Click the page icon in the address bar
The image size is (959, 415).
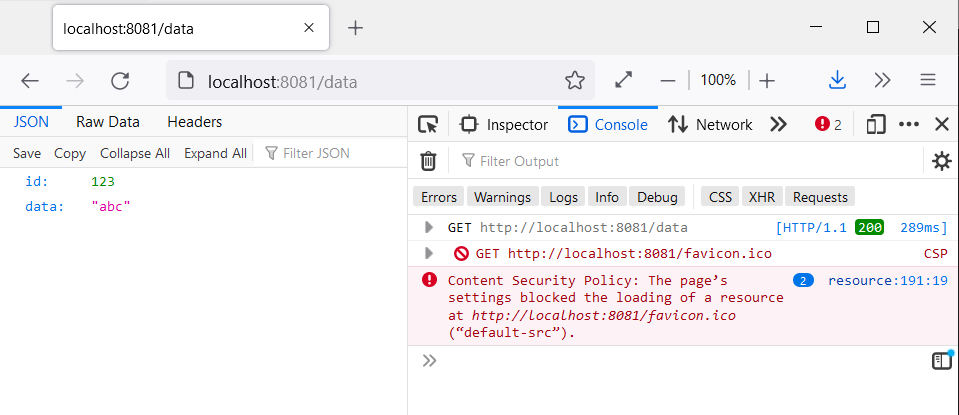point(185,80)
